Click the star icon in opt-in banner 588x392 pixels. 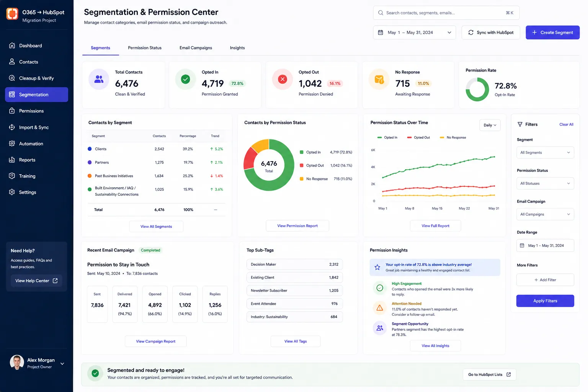[x=377, y=267]
